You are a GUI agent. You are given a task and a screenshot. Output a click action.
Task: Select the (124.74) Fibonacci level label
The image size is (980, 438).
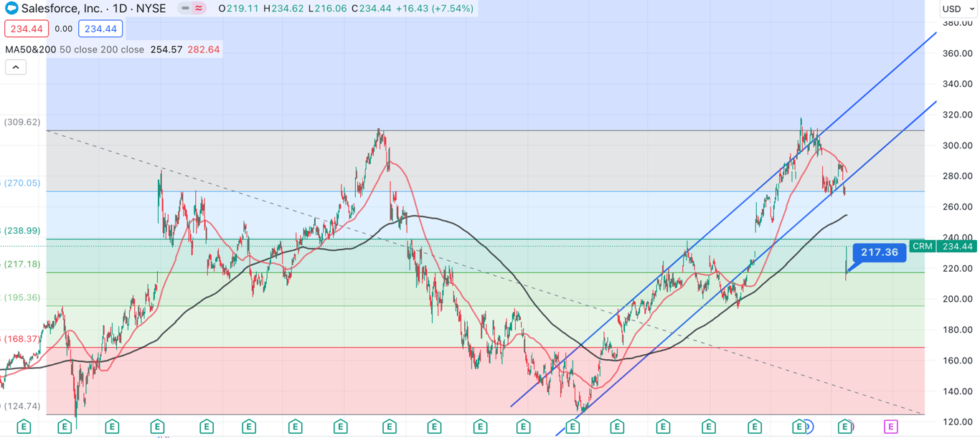22,406
